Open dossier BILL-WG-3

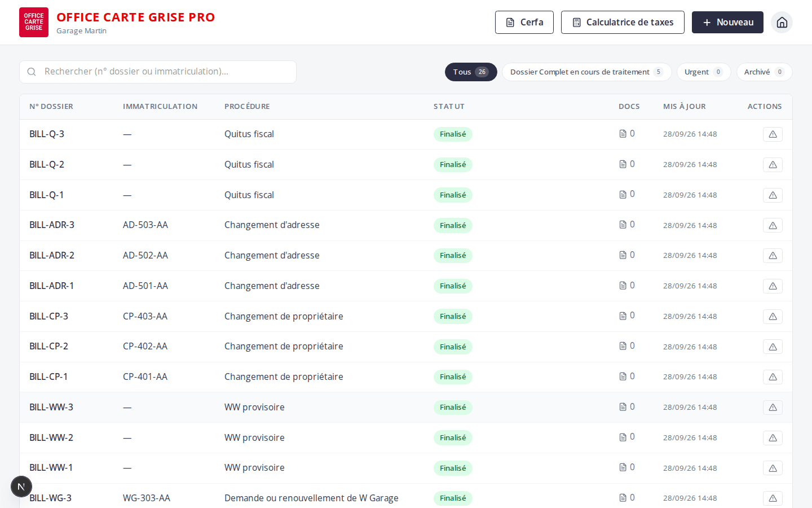(x=50, y=498)
